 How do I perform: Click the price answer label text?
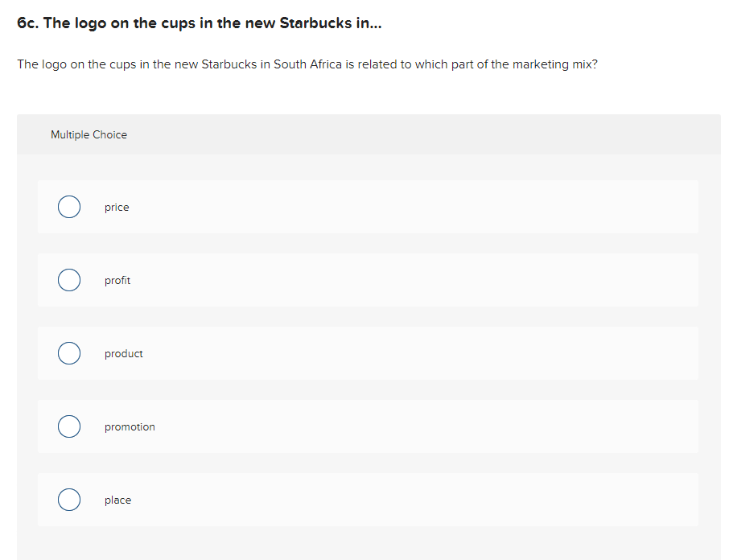click(117, 207)
